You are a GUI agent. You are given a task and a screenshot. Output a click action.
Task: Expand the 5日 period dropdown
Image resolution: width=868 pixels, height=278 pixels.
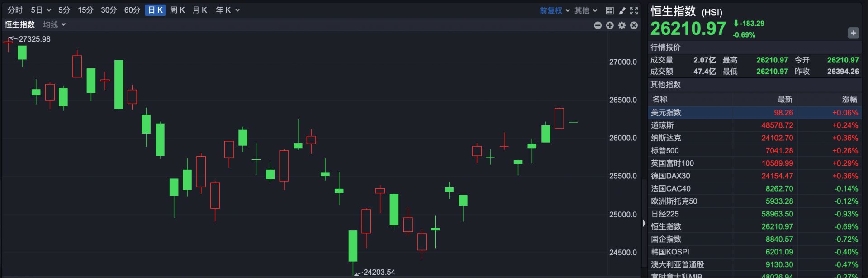coord(41,10)
